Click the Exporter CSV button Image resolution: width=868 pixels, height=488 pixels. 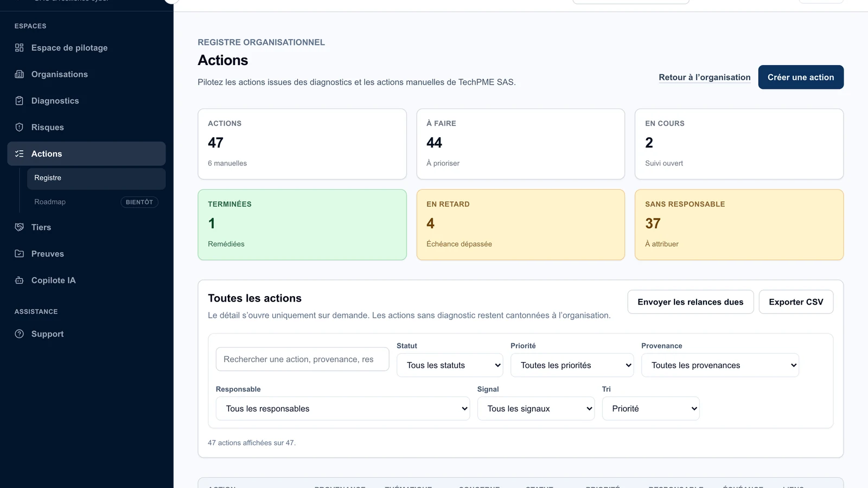[x=796, y=302]
